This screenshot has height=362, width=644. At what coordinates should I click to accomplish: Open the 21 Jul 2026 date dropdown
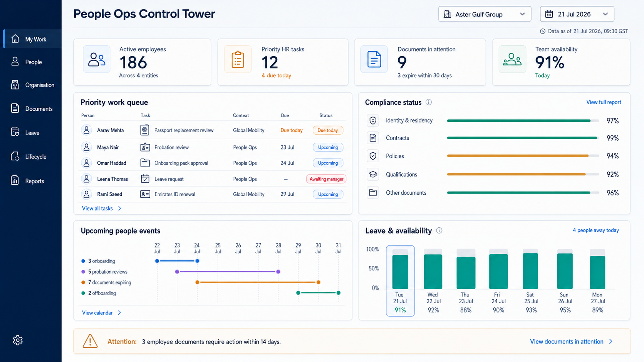pos(577,14)
